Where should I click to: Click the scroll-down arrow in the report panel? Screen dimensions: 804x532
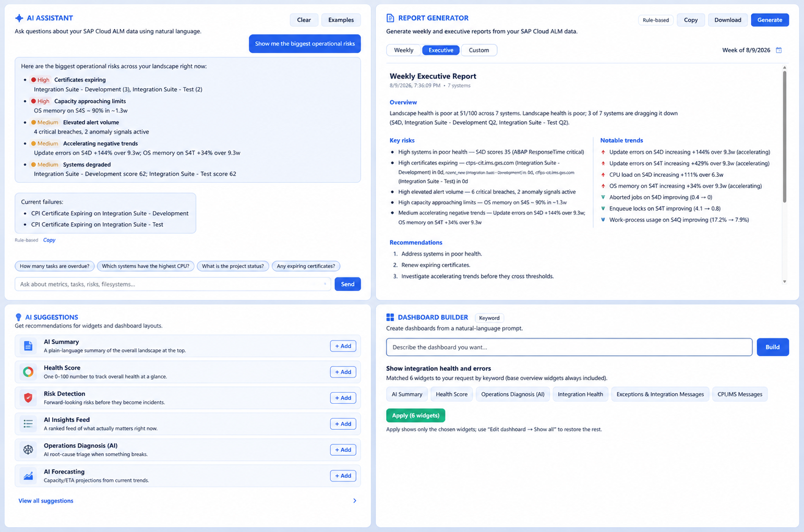click(x=784, y=282)
